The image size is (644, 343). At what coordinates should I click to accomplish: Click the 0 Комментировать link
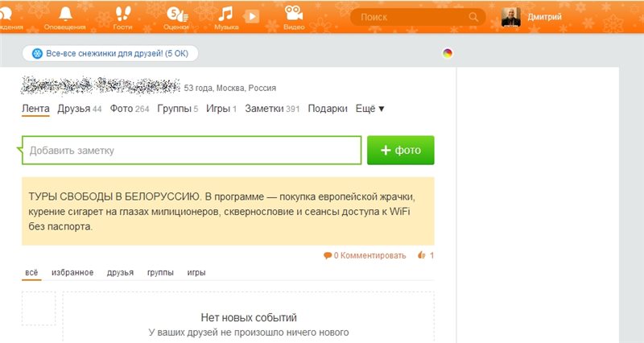click(x=369, y=255)
